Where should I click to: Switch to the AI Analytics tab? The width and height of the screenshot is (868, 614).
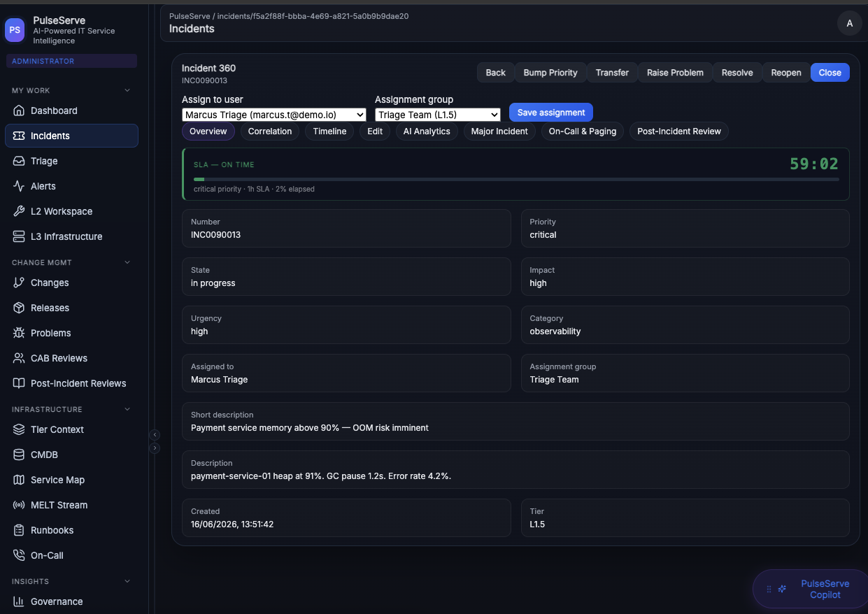(x=427, y=131)
